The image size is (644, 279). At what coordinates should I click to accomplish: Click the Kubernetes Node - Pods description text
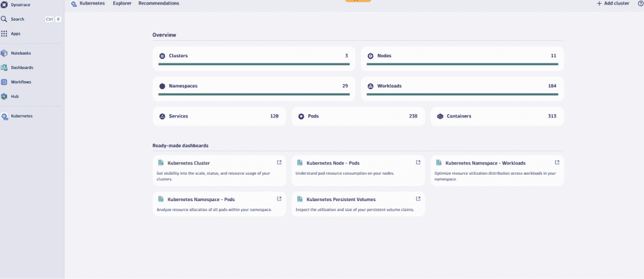tap(345, 173)
